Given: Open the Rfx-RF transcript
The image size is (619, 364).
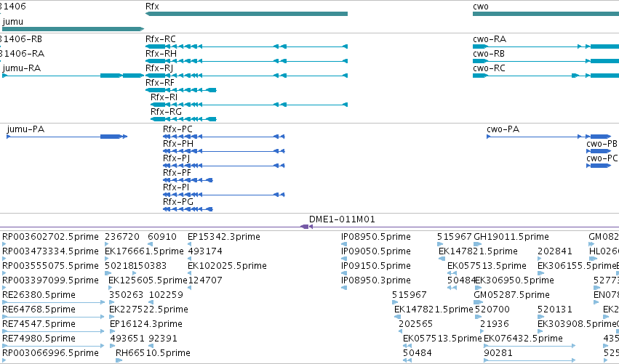Looking at the screenshot, I should click(181, 90).
